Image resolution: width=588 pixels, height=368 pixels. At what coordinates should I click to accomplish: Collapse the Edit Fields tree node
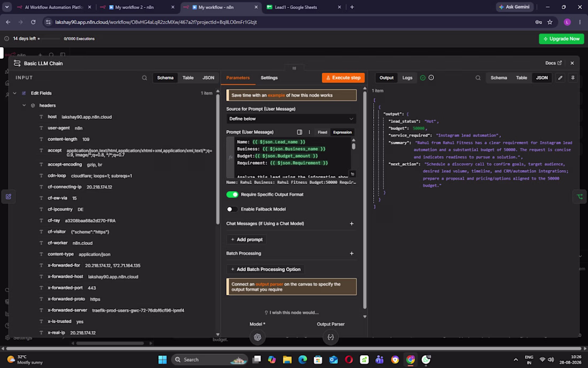point(14,93)
